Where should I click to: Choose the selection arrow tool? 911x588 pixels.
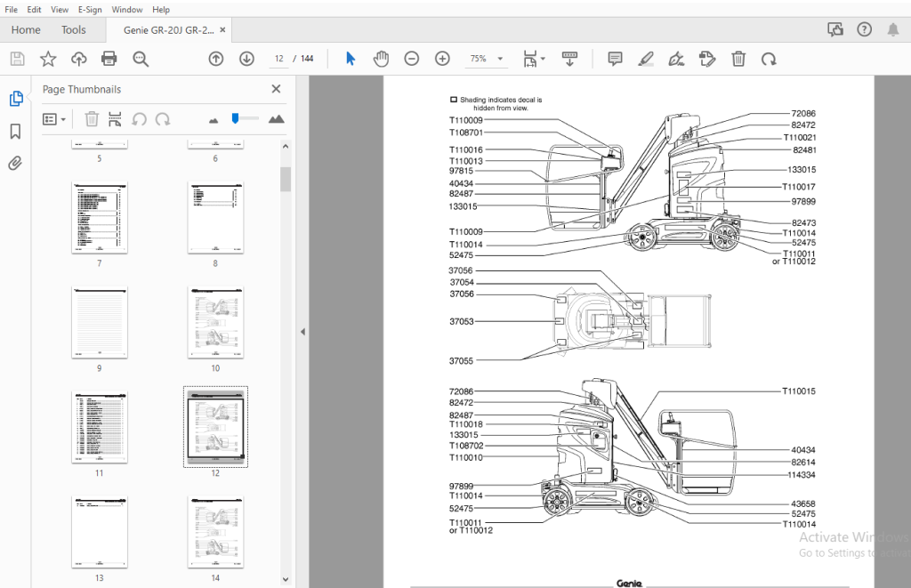tap(351, 59)
